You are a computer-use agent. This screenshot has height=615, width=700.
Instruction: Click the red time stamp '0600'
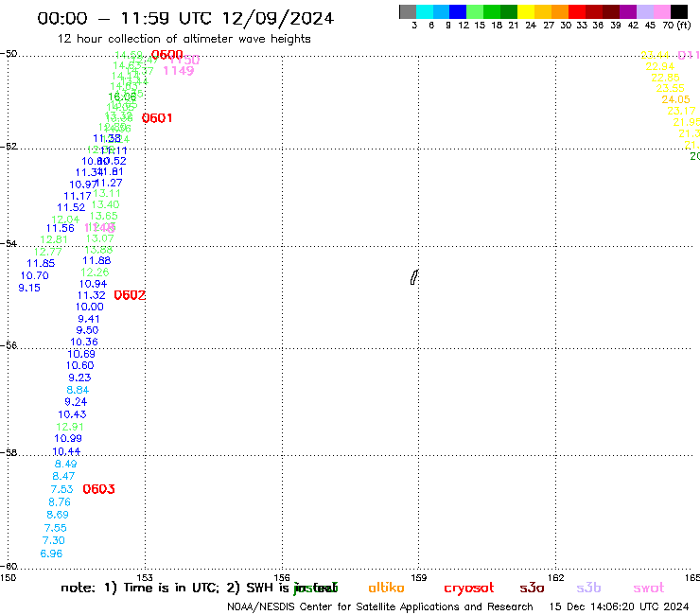(167, 55)
